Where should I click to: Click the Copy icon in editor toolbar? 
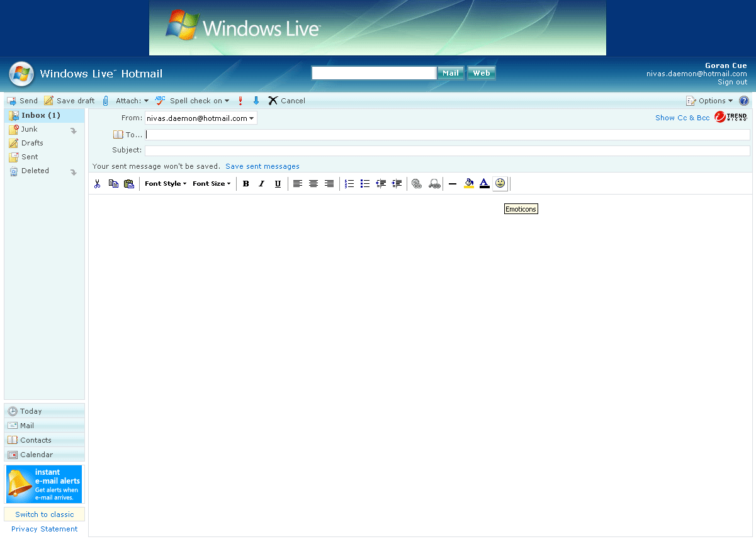click(x=113, y=184)
